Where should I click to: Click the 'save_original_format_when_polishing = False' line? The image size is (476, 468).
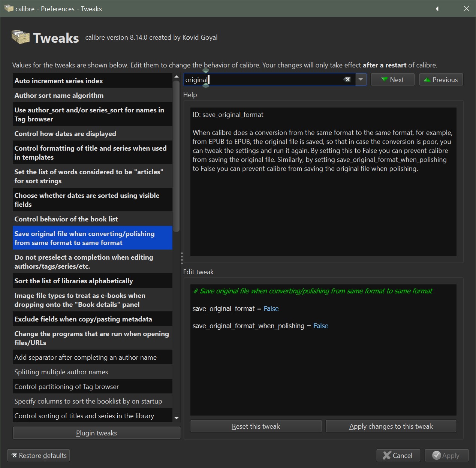pos(260,326)
